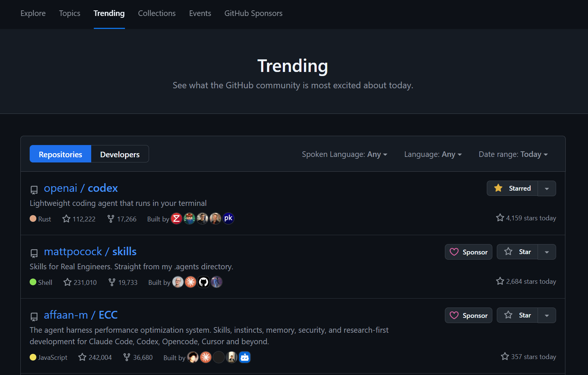Click the fourth contributor avatar on codex
588x375 pixels.
(215, 218)
